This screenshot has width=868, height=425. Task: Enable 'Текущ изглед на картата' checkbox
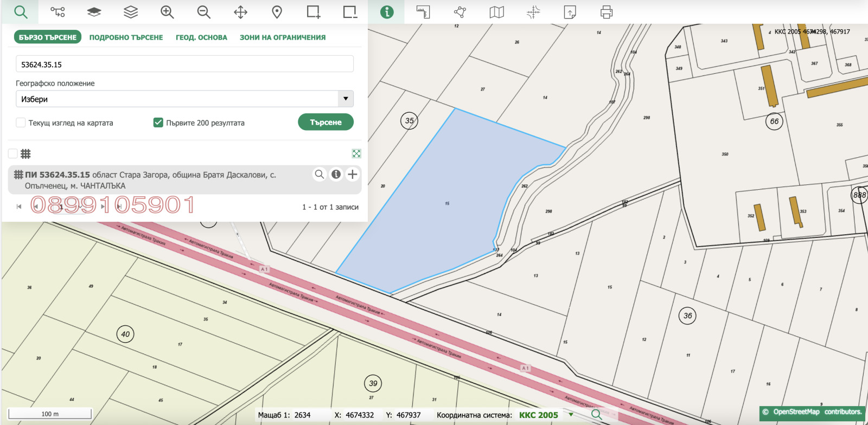pos(21,123)
